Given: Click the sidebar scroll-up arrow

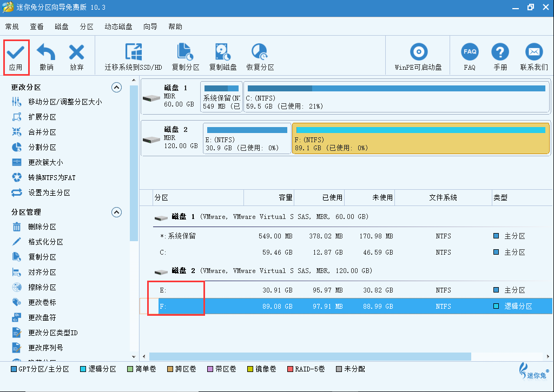Looking at the screenshot, I should pos(134,81).
